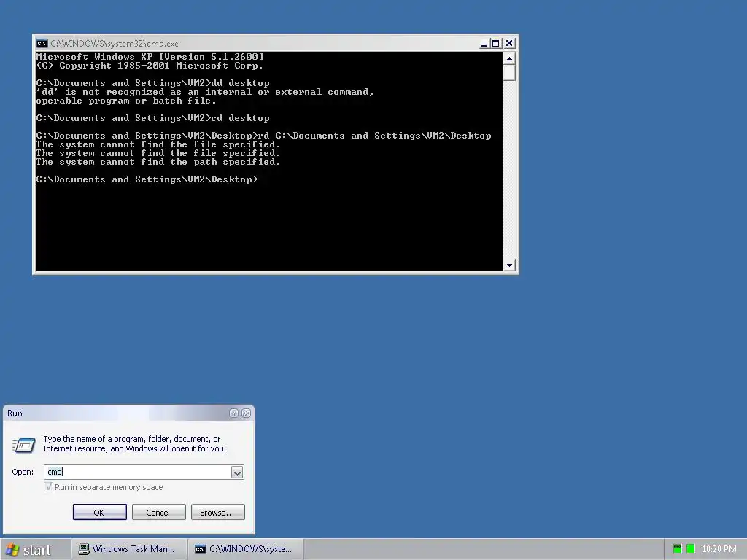Click the 'dd' is not recognized error line
The width and height of the screenshot is (747, 560).
(205, 92)
